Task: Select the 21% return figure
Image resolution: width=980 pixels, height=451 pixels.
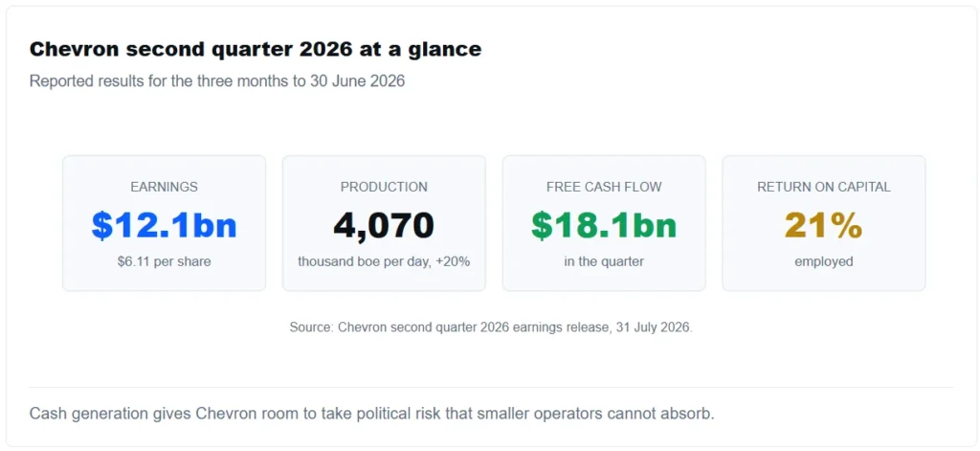Action: pos(824,225)
